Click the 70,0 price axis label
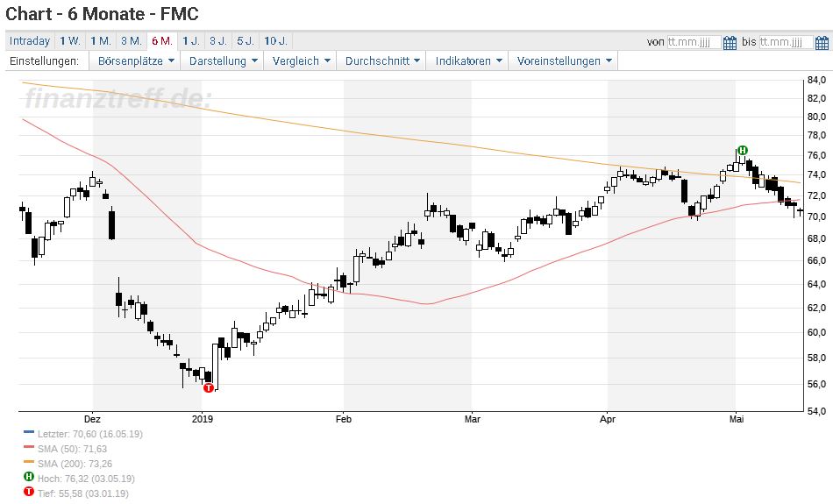Screen dimensions: 833x504 [816, 217]
